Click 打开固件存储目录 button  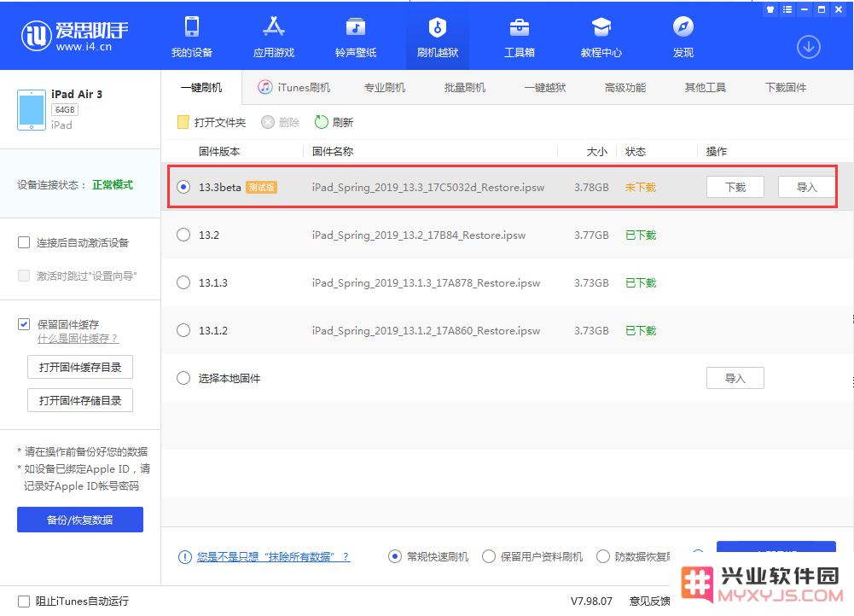80,400
